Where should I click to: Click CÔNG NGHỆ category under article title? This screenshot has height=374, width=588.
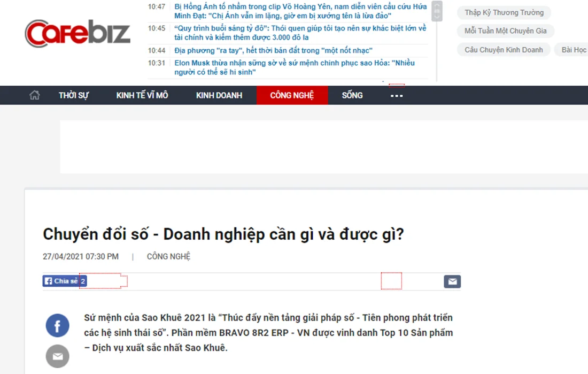coord(168,256)
